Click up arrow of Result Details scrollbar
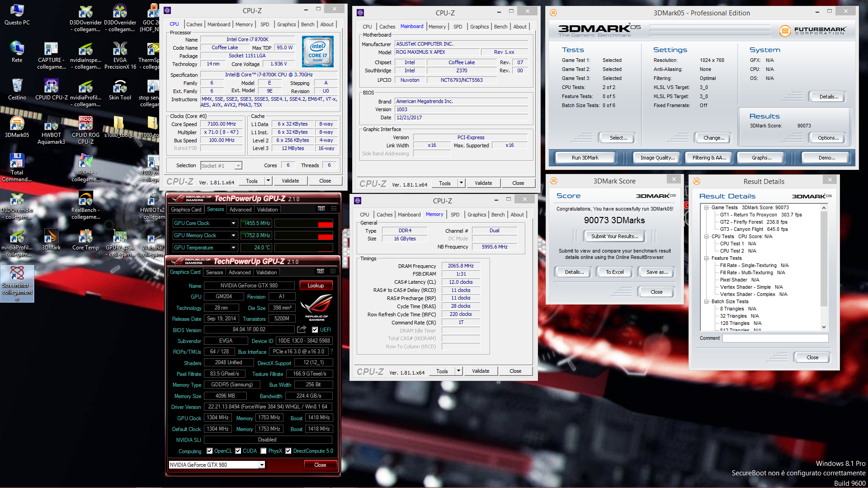Screen dimensions: 868x488 click(x=824, y=208)
